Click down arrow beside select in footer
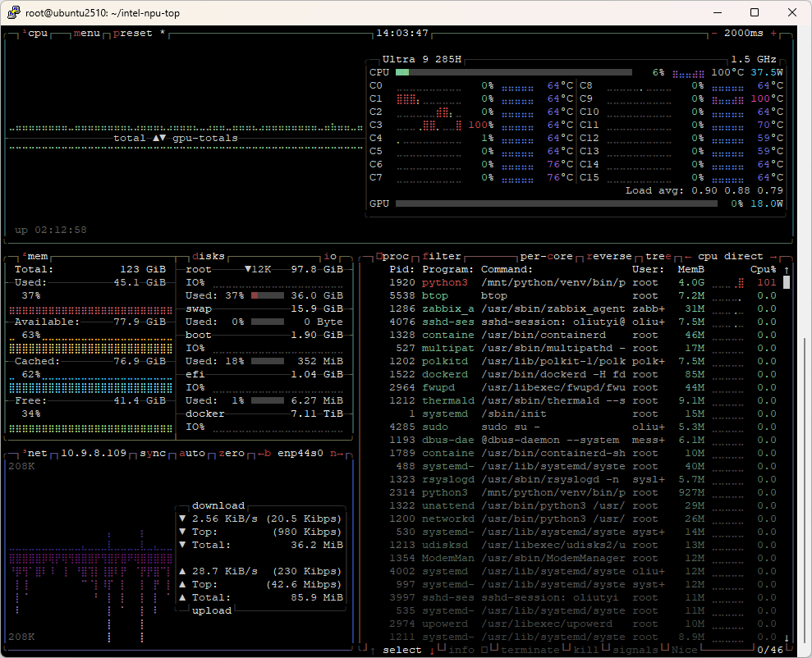This screenshot has width=812, height=658. pyautogui.click(x=432, y=651)
